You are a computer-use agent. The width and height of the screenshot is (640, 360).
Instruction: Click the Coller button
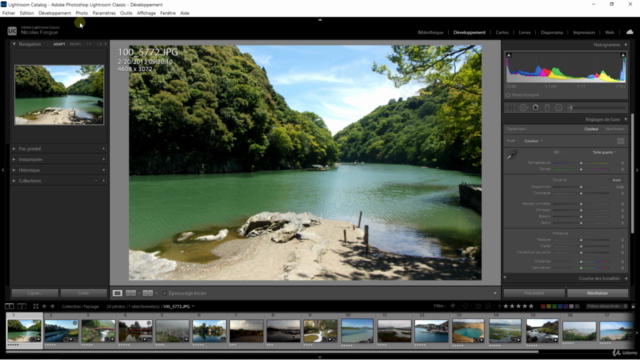pyautogui.click(x=84, y=293)
